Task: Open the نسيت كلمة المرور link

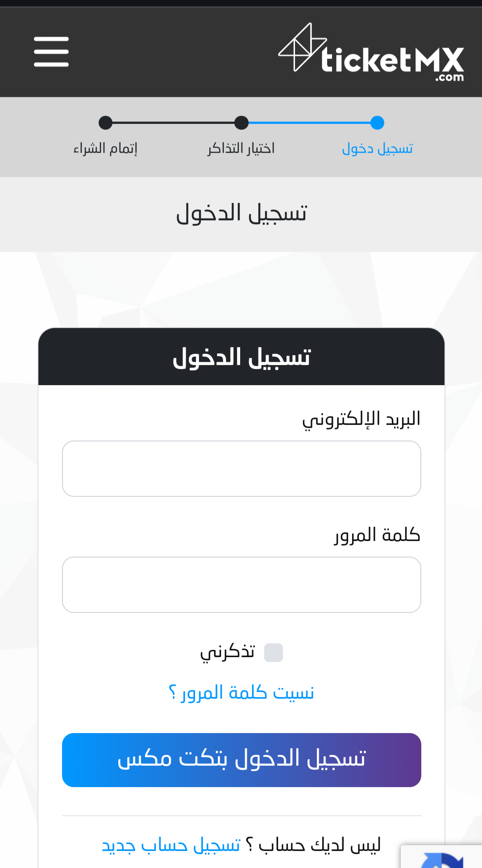Action: tap(241, 693)
